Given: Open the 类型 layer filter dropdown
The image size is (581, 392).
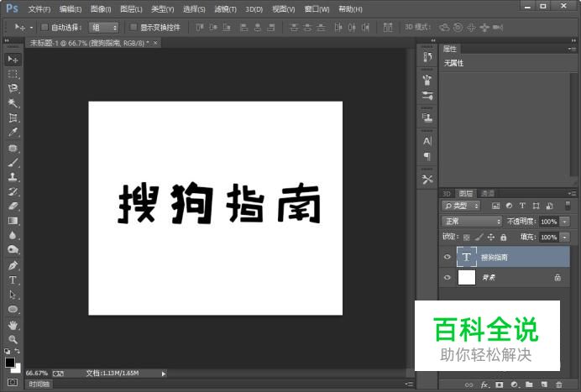Looking at the screenshot, I should [x=461, y=206].
